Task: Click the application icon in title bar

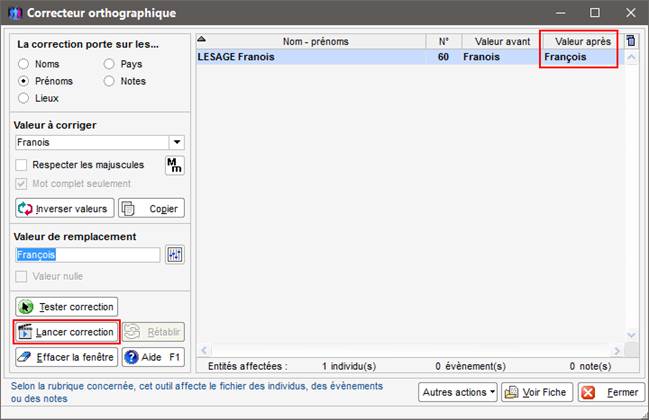Action: pyautogui.click(x=13, y=13)
